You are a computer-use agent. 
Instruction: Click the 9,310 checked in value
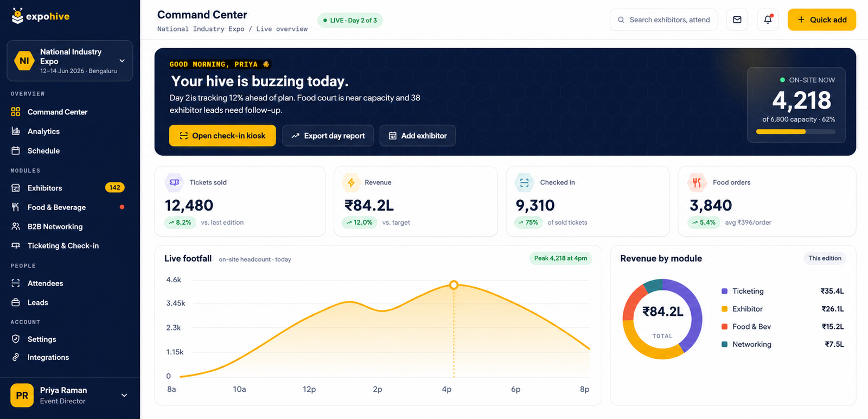coord(535,205)
